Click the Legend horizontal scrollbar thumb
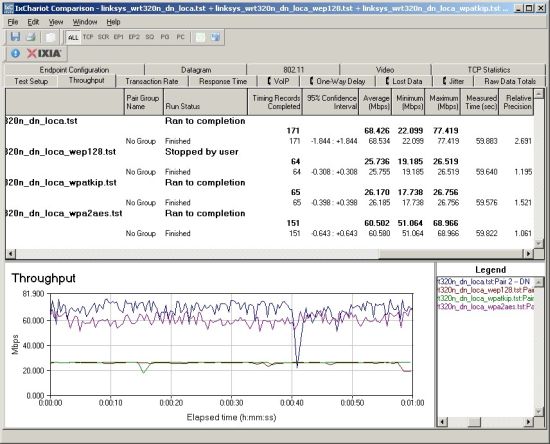 (x=474, y=422)
